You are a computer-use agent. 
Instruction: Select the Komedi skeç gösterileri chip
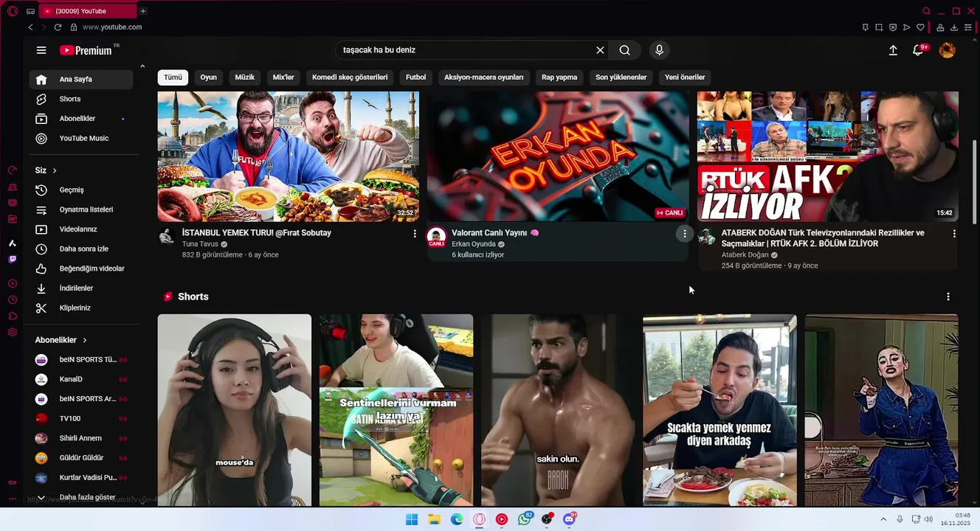pyautogui.click(x=350, y=77)
